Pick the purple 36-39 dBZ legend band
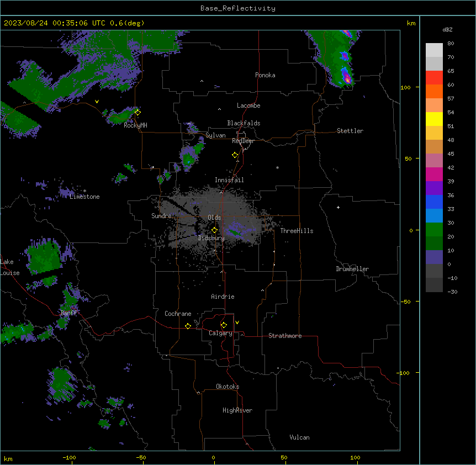 (x=434, y=188)
